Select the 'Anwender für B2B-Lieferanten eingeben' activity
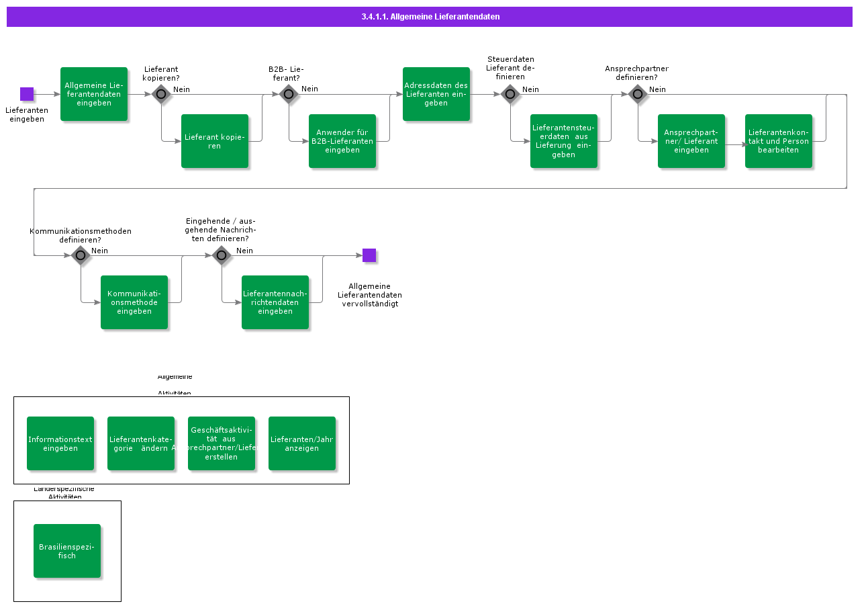This screenshot has height=608, width=868. [x=342, y=141]
